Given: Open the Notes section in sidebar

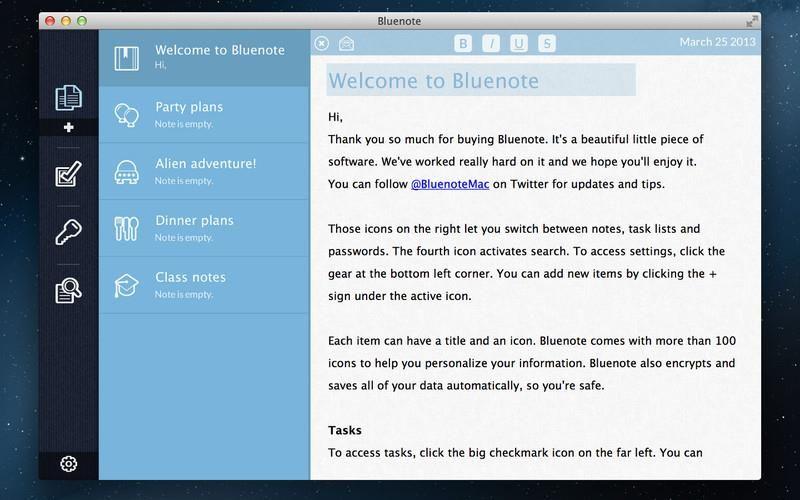Looking at the screenshot, I should (x=68, y=97).
